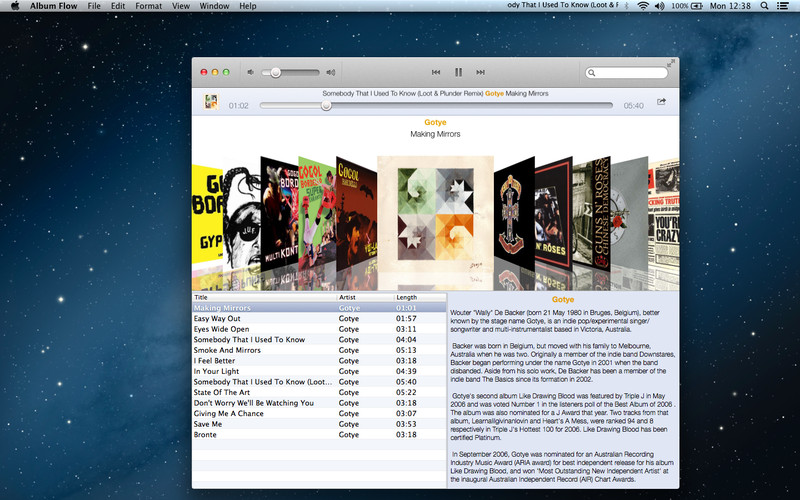Select the track Giving Me A Chance
This screenshot has height=500, width=800.
pyautogui.click(x=319, y=413)
